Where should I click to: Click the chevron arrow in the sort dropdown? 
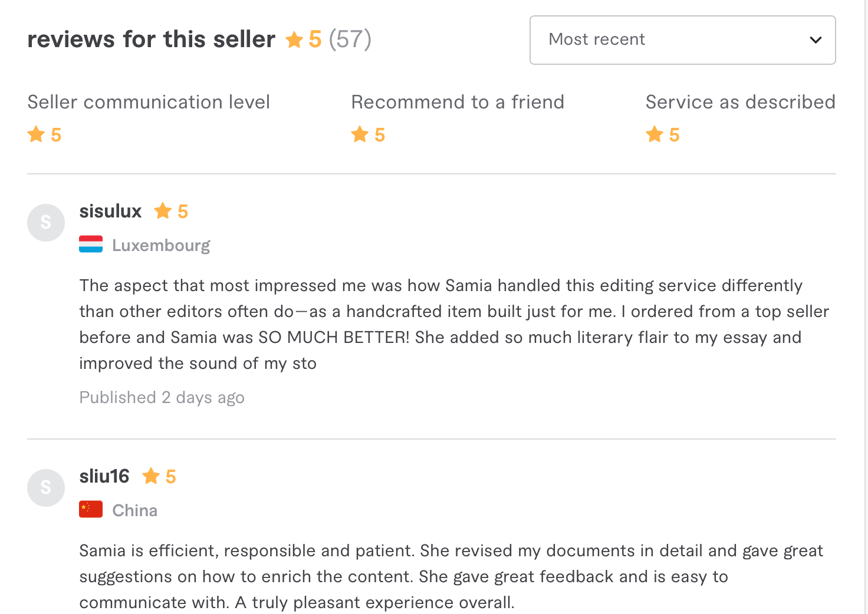coord(816,40)
